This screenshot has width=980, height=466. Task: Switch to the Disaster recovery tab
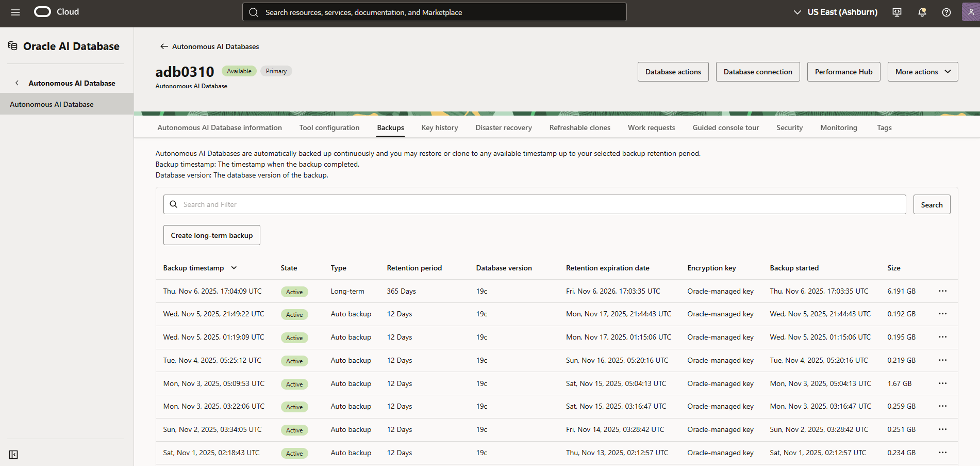click(x=503, y=127)
